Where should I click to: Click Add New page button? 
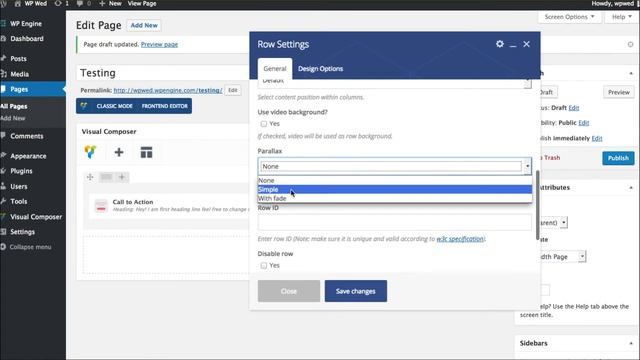coord(144,25)
